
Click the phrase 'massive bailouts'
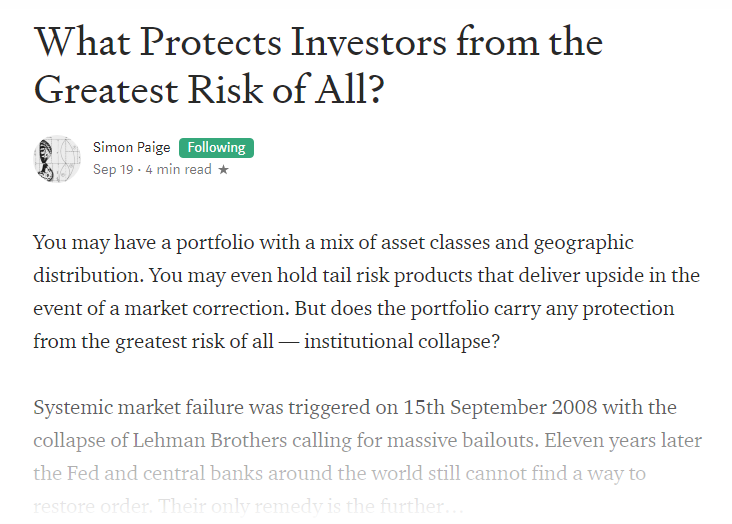click(461, 440)
